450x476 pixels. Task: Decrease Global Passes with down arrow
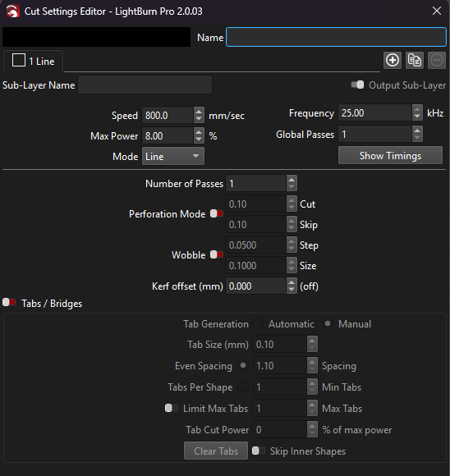coord(417,138)
